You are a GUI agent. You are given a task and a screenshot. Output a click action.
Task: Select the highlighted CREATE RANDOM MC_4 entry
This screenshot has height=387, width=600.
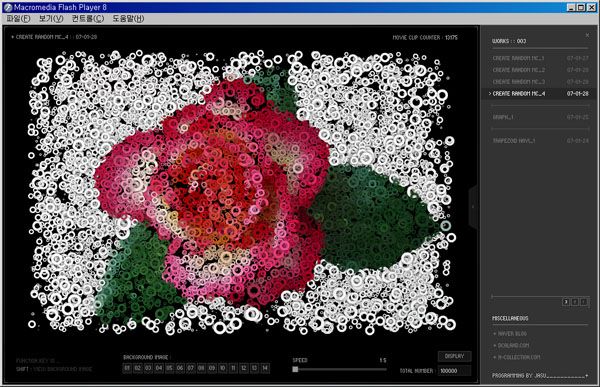(x=538, y=93)
